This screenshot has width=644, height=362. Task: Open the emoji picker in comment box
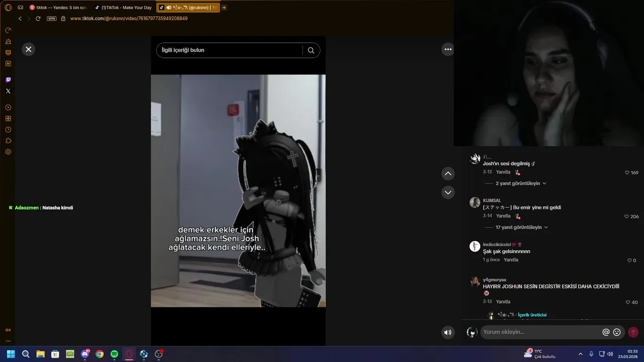[x=617, y=332]
